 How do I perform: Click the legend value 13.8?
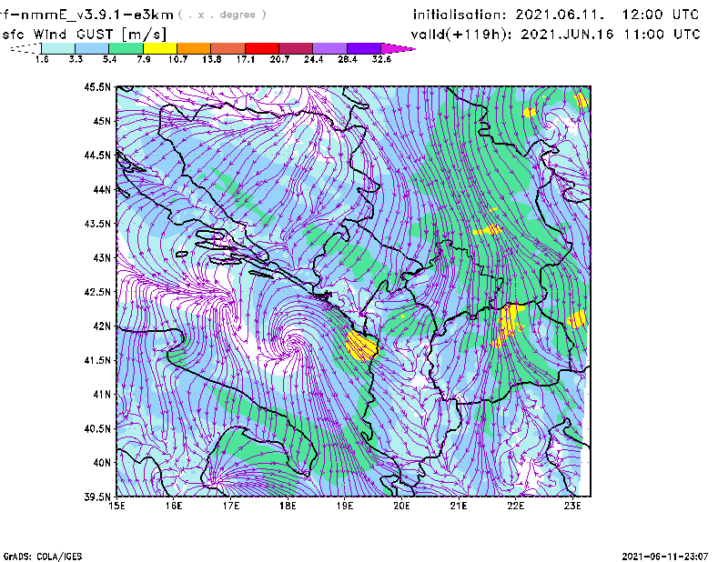[212, 59]
